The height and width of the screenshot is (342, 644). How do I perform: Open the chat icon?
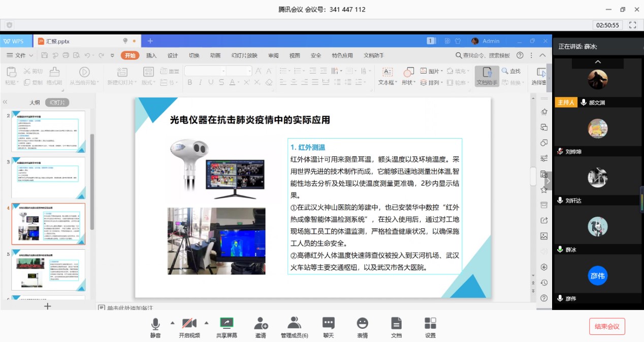pyautogui.click(x=329, y=323)
